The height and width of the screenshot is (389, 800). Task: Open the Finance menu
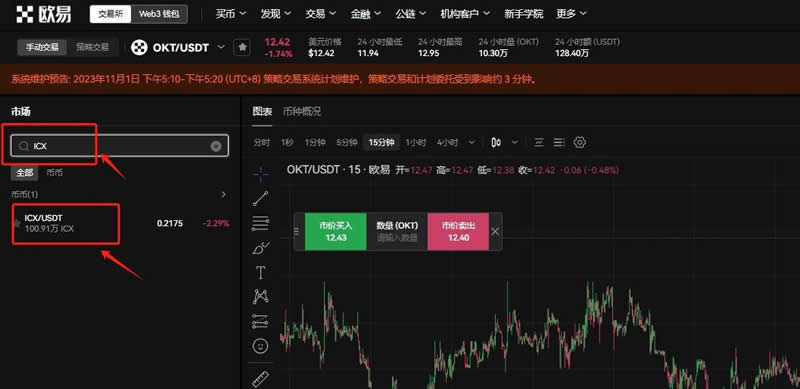(x=365, y=14)
